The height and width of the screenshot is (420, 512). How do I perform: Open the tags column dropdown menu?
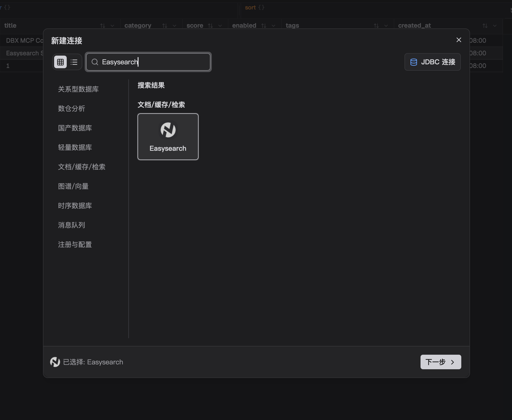click(386, 25)
